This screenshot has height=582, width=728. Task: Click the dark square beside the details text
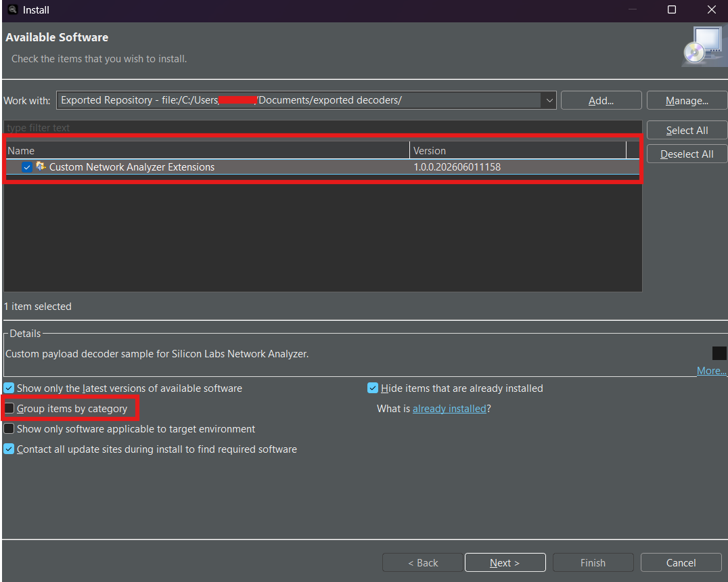pyautogui.click(x=719, y=353)
